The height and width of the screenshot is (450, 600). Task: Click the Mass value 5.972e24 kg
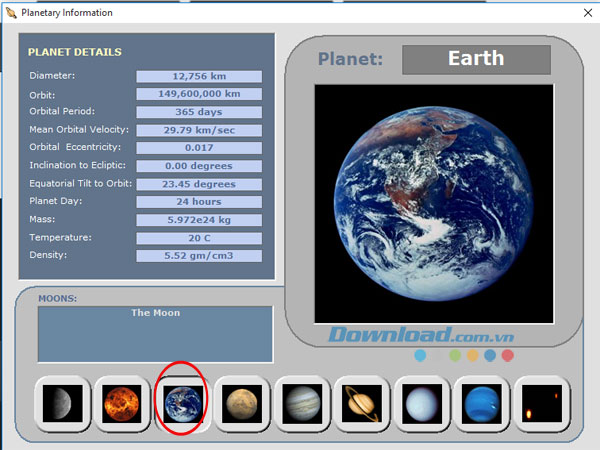(199, 220)
